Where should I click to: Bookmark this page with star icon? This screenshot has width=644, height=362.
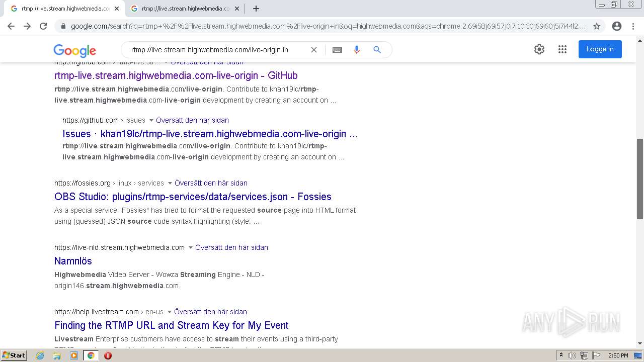(x=597, y=26)
